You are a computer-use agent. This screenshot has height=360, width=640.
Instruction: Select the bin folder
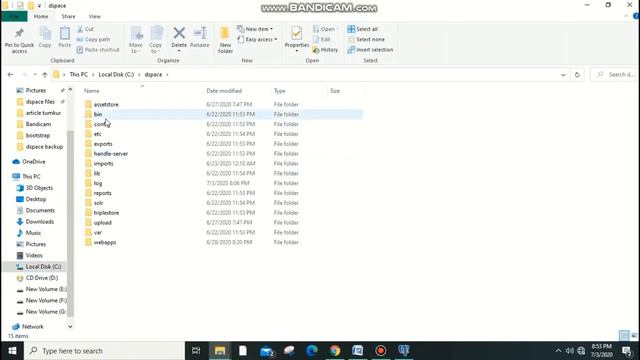[x=98, y=114]
